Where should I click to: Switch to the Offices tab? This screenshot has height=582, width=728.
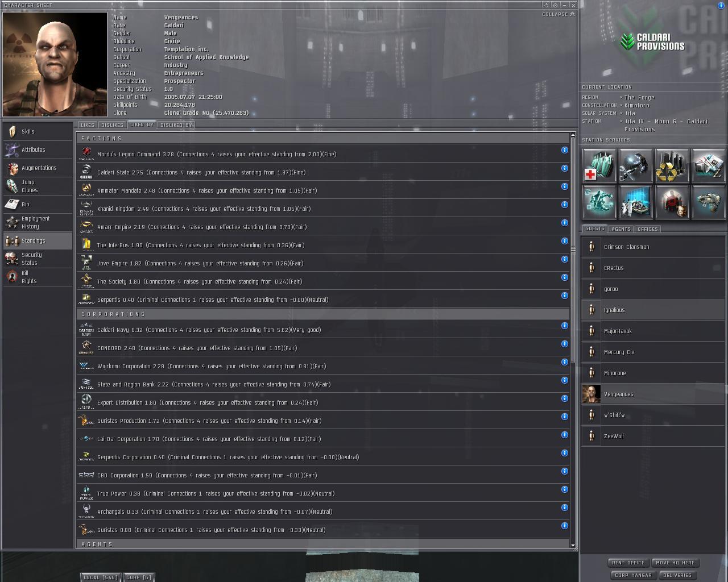[x=648, y=229]
